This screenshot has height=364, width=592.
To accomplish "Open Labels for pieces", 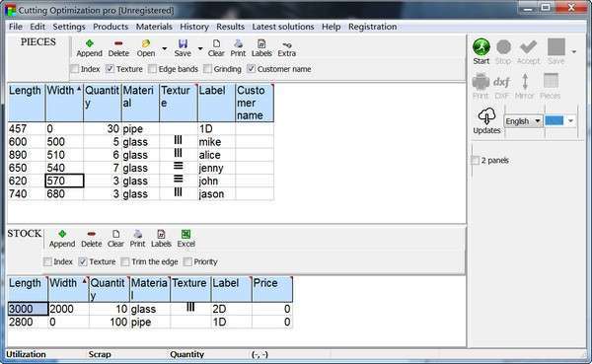I will click(x=261, y=48).
